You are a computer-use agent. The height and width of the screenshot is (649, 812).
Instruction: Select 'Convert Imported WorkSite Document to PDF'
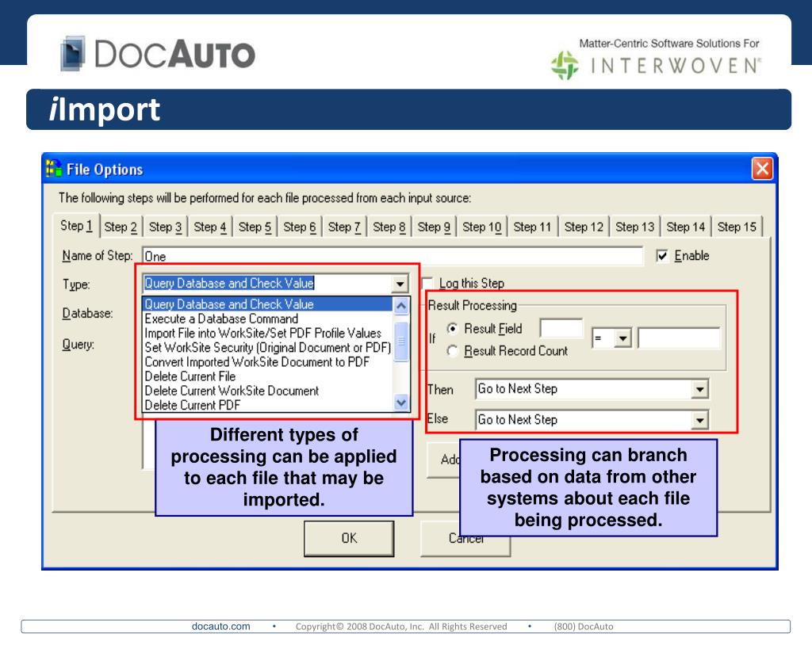click(x=268, y=362)
